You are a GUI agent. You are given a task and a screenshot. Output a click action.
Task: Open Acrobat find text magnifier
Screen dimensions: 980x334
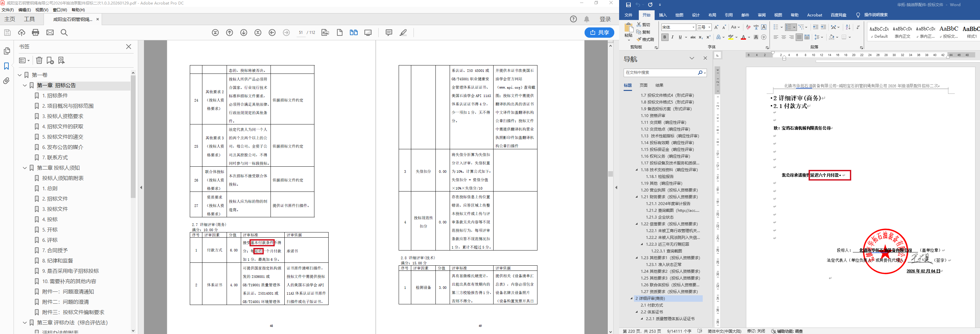click(x=64, y=32)
